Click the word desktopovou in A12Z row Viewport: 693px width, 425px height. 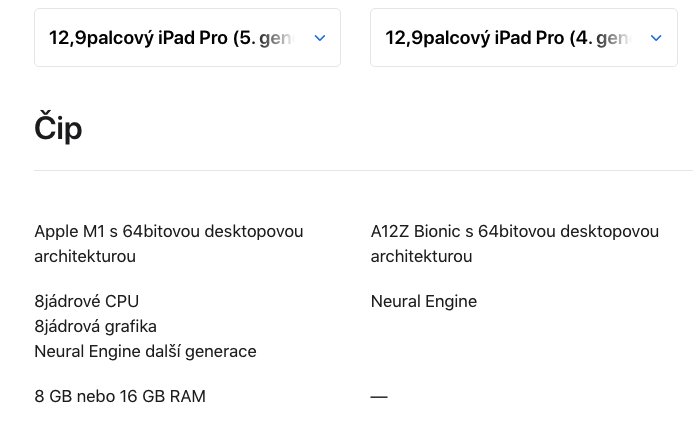pyautogui.click(x=609, y=231)
